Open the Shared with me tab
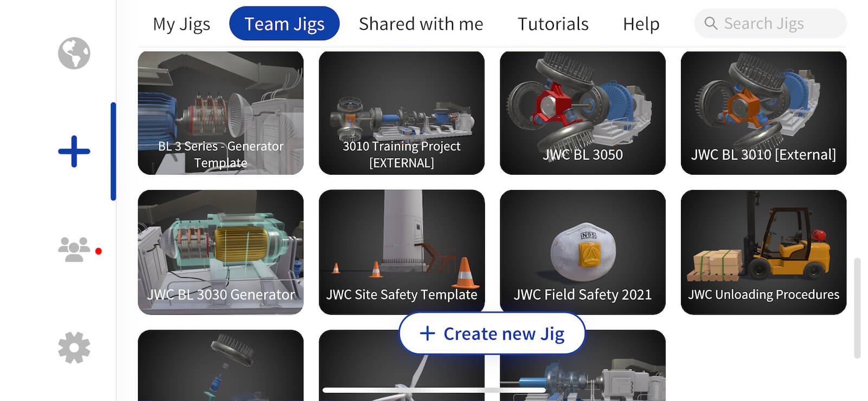Viewport: 868px width, 401px height. pyautogui.click(x=421, y=23)
